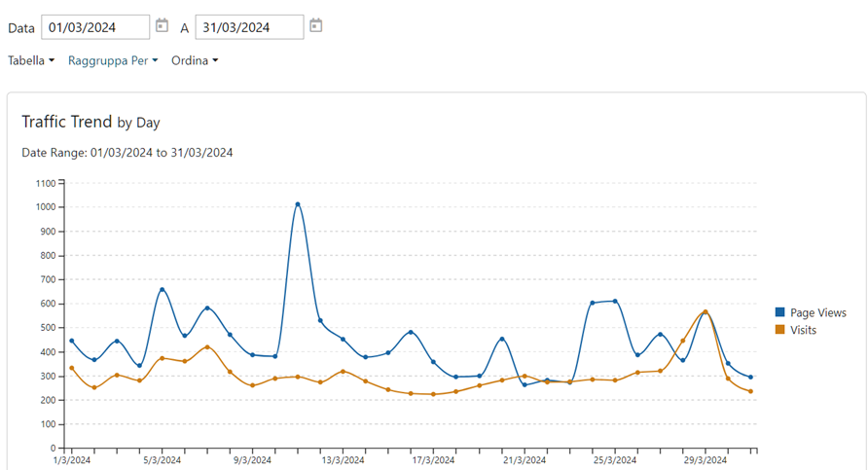Click the 1100 y-axis label
The image size is (868, 470).
[46, 183]
